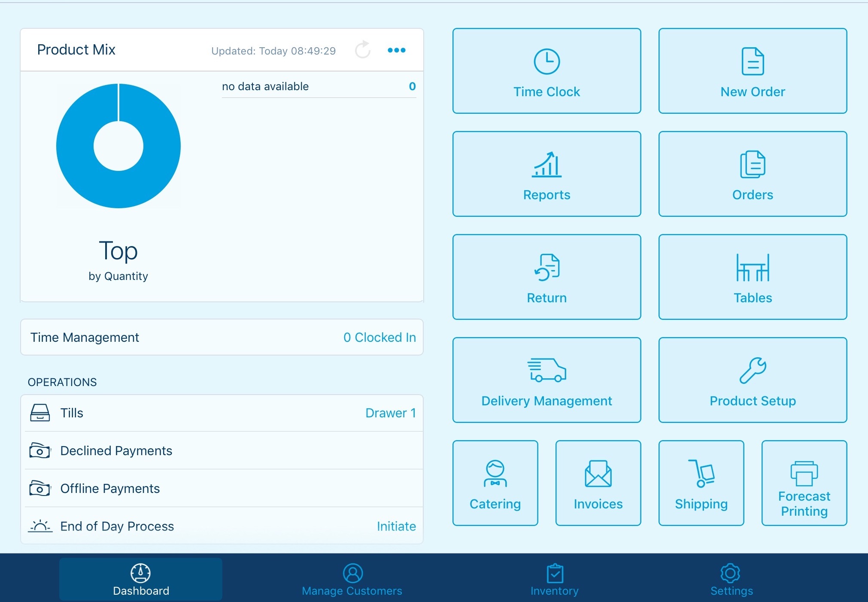Refresh the Product Mix widget

pyautogui.click(x=362, y=50)
